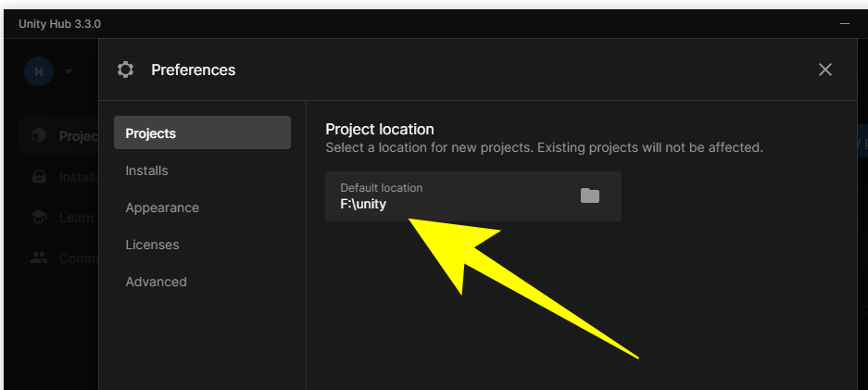Click the Unity Hub 3.3.0 title bar
The image size is (868, 390).
pyautogui.click(x=371, y=22)
